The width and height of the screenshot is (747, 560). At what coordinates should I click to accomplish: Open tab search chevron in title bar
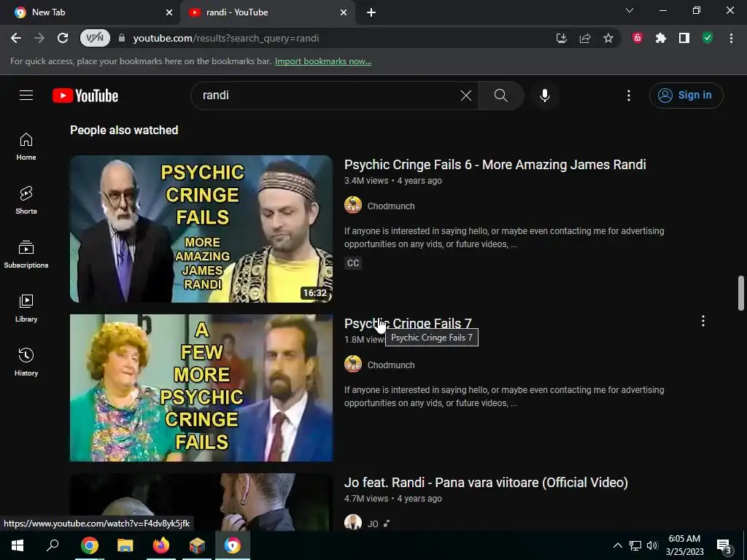[630, 10]
